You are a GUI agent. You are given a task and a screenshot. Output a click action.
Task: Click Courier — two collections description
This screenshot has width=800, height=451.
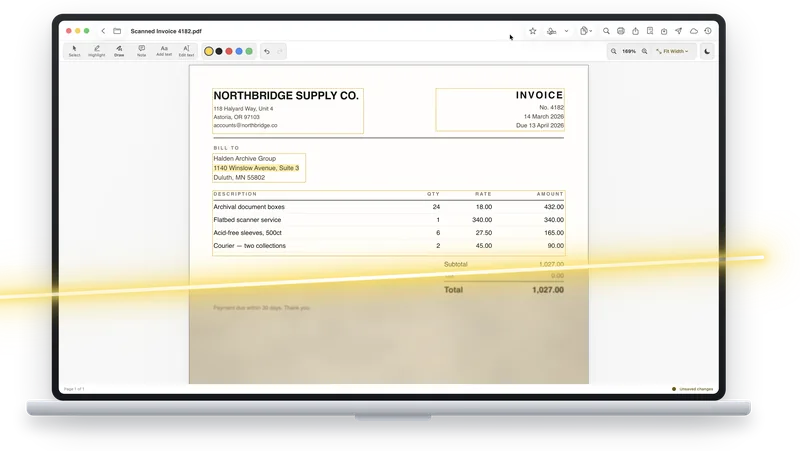(249, 245)
